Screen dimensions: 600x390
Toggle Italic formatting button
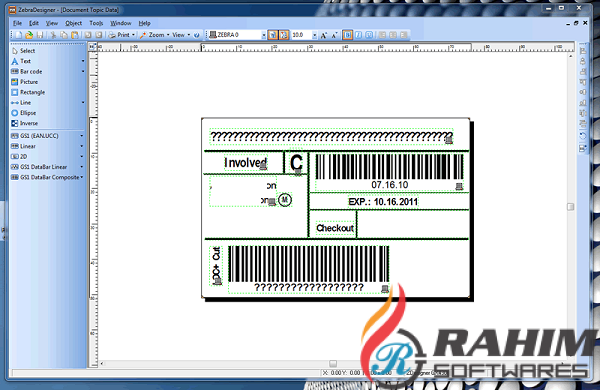point(358,35)
